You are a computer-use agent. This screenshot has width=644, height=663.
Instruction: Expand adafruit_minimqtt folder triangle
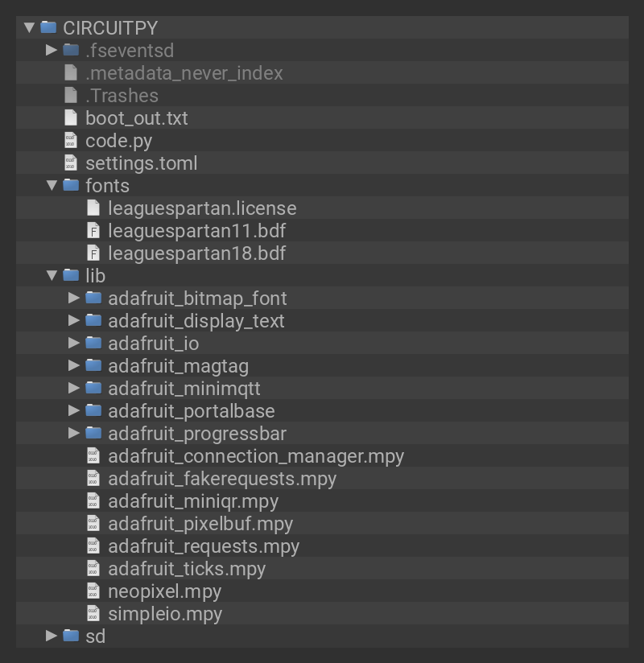click(73, 388)
